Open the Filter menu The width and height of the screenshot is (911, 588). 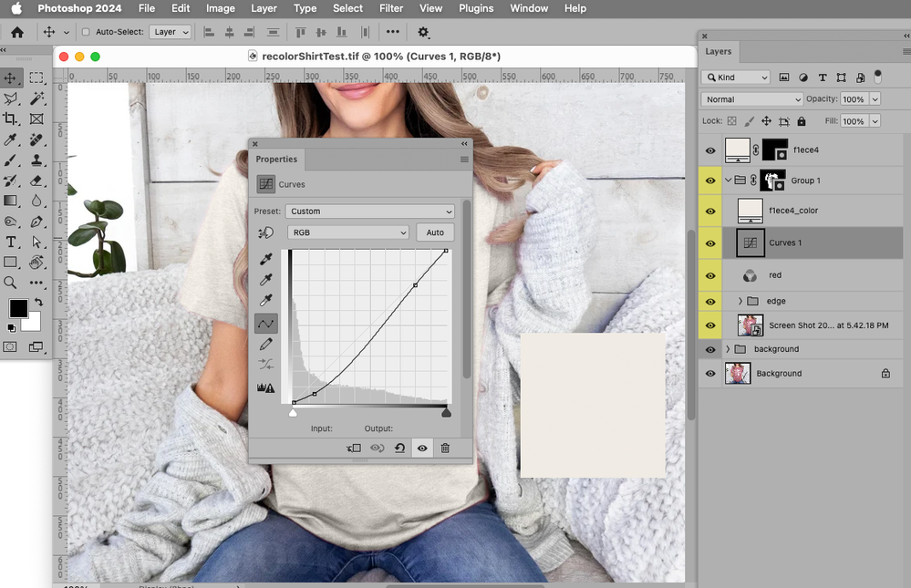pyautogui.click(x=391, y=8)
